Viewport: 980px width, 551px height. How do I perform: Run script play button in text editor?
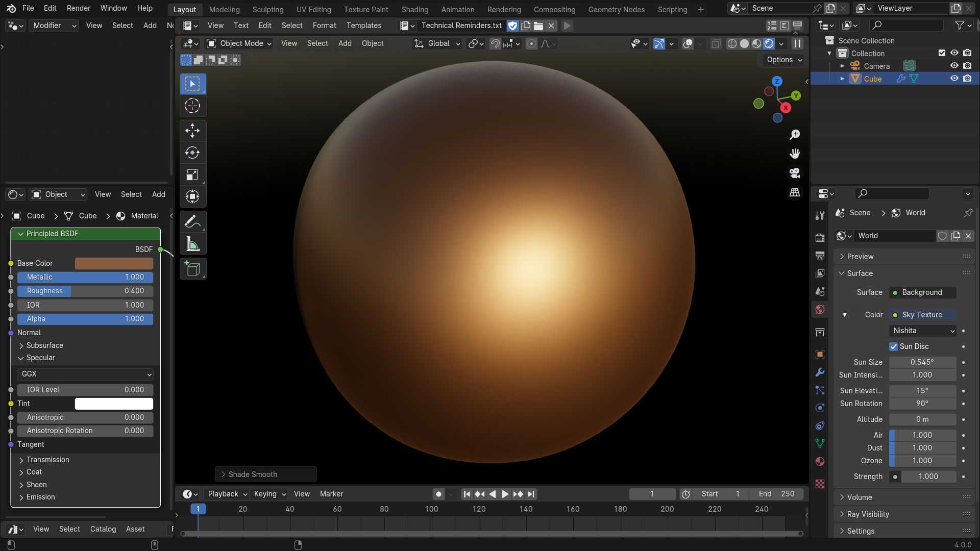tap(567, 26)
